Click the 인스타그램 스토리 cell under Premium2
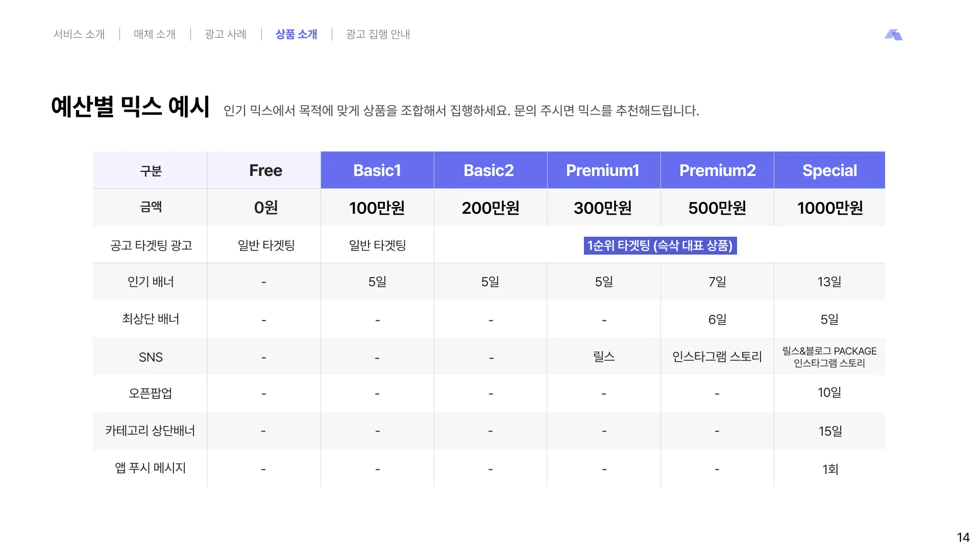This screenshot has height=551, width=980. (x=717, y=357)
